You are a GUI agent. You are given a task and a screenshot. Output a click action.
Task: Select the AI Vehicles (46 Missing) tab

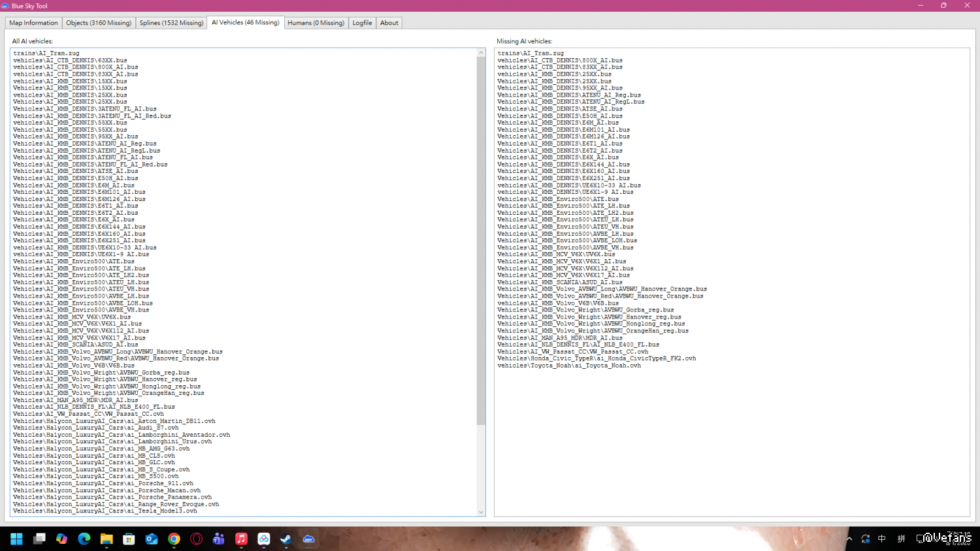point(246,22)
